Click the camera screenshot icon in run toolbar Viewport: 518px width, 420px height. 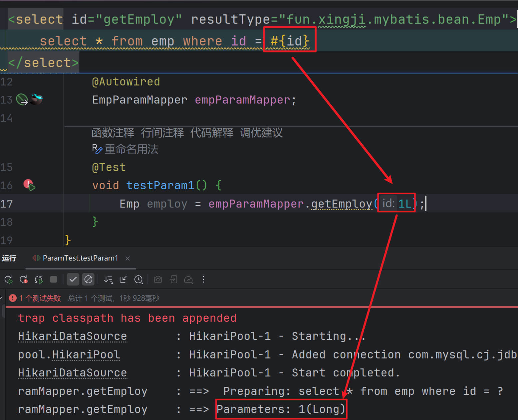click(x=158, y=280)
